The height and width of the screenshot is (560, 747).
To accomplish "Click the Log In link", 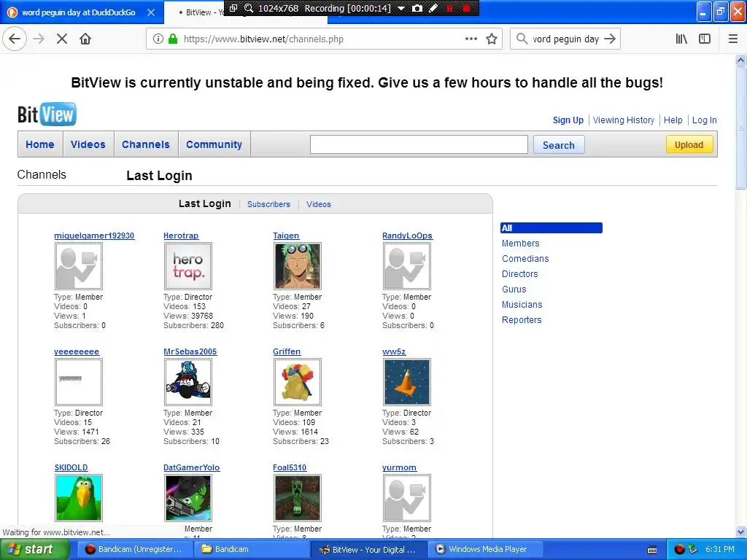I will click(704, 120).
